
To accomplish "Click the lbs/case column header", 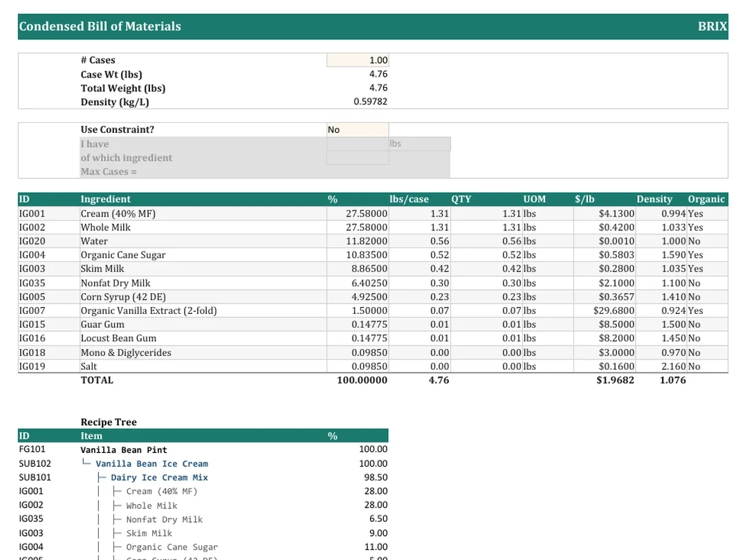I will (409, 199).
